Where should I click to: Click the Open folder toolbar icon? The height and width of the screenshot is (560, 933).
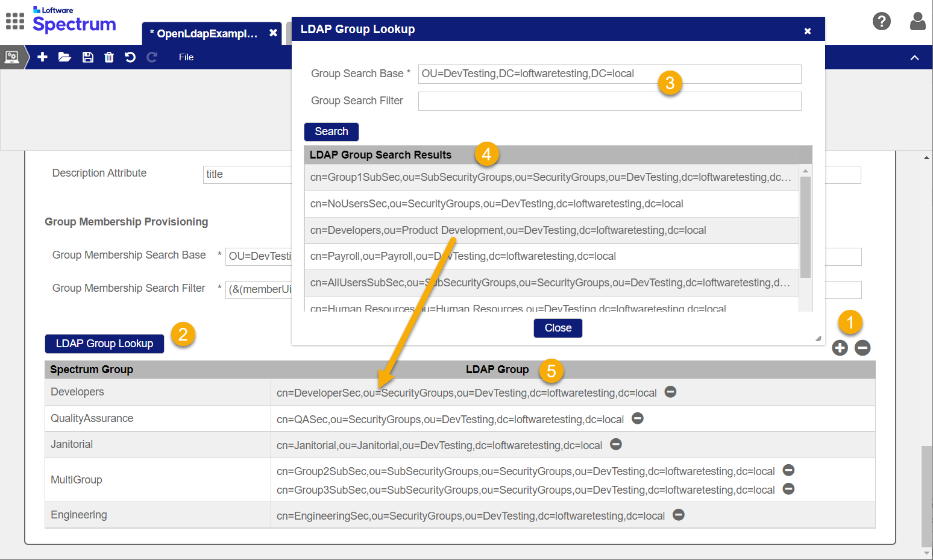[64, 57]
